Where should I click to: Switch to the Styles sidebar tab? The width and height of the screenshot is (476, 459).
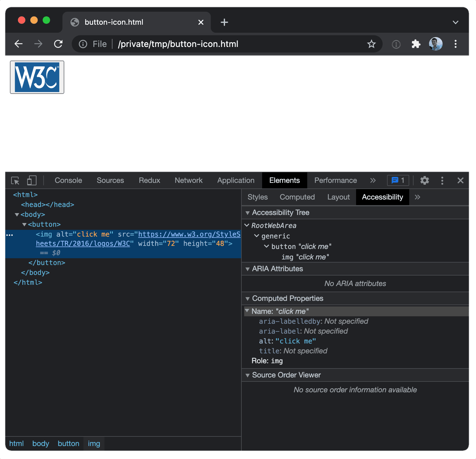[x=258, y=197]
